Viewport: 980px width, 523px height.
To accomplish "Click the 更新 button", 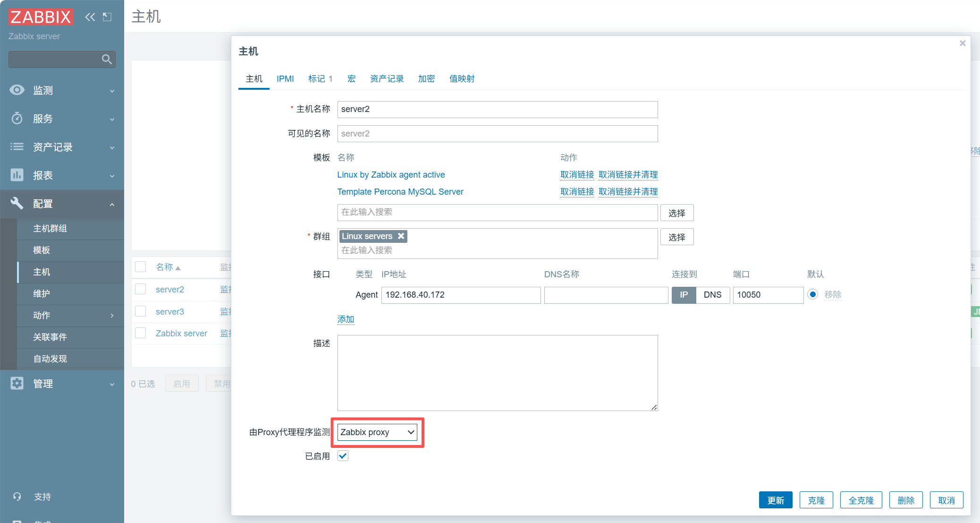I will point(776,500).
